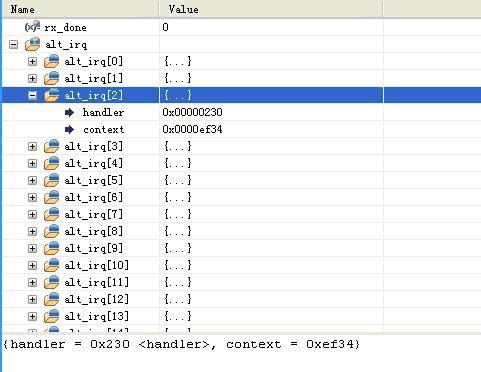
Task: Select the alt_irq[5] row label
Action: tap(94, 180)
